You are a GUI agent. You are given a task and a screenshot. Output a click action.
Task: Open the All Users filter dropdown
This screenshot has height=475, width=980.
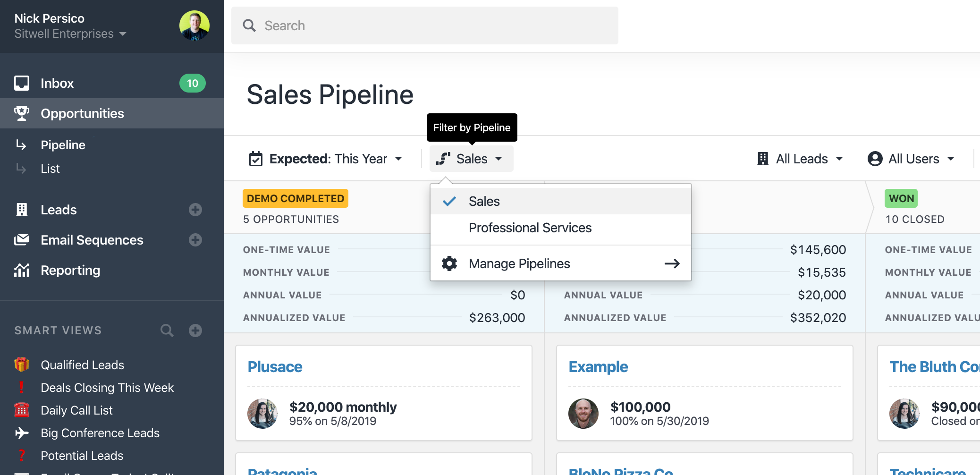click(x=911, y=159)
